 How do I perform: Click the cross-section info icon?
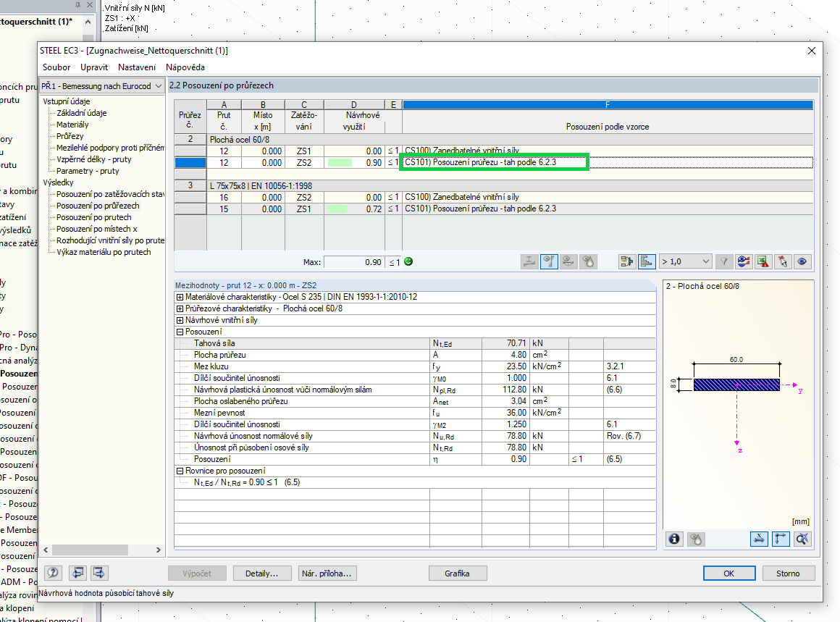click(674, 539)
